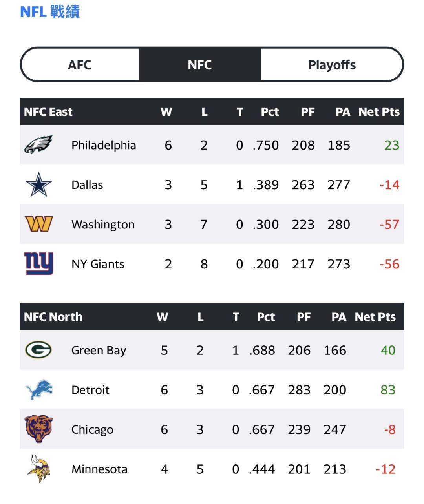Open the Philadelphia team name link
Screen dimensions: 424x504
coord(104,145)
